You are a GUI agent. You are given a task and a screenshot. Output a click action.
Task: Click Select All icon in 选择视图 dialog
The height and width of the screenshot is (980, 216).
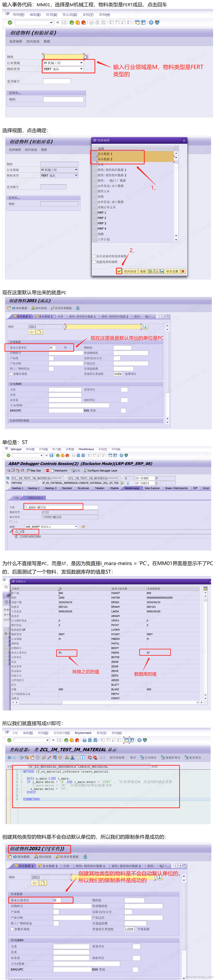151,271
